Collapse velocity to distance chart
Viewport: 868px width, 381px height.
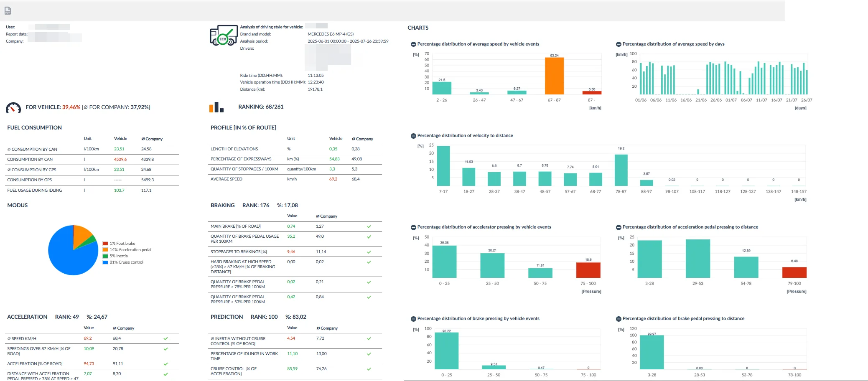pos(413,136)
